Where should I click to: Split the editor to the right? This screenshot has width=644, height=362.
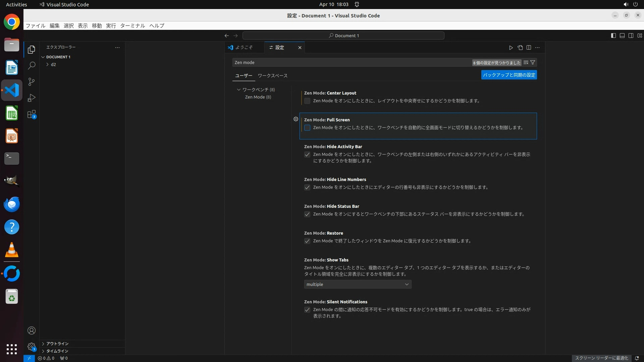click(x=529, y=48)
